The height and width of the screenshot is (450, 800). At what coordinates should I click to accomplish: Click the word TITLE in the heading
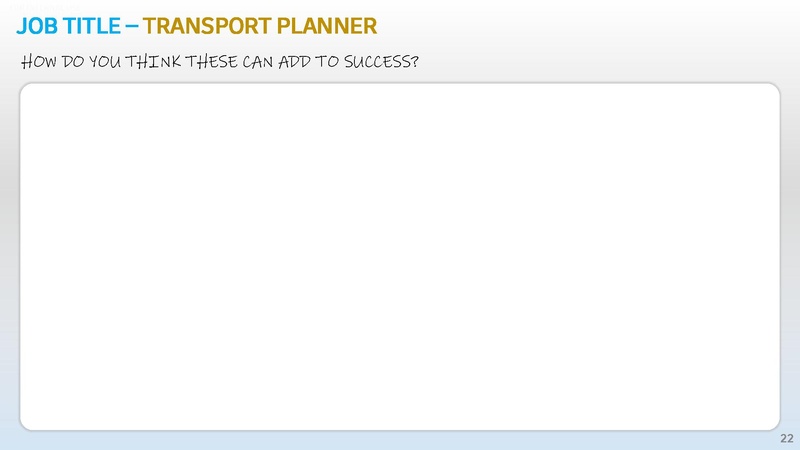(93, 22)
